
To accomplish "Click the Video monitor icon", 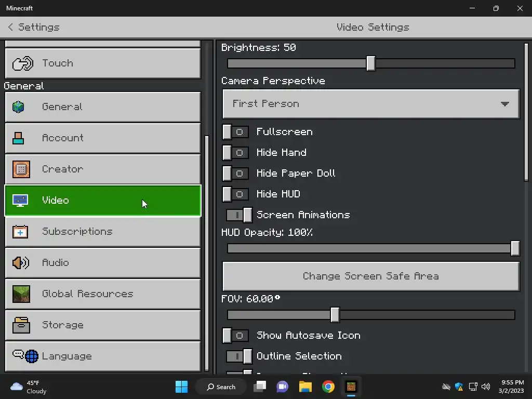I will click(20, 201).
